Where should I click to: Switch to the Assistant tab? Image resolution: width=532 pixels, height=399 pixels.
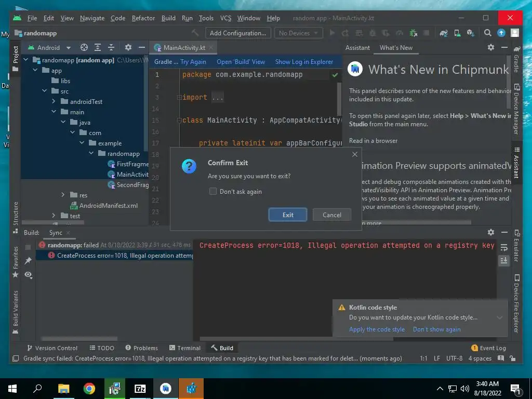point(357,47)
